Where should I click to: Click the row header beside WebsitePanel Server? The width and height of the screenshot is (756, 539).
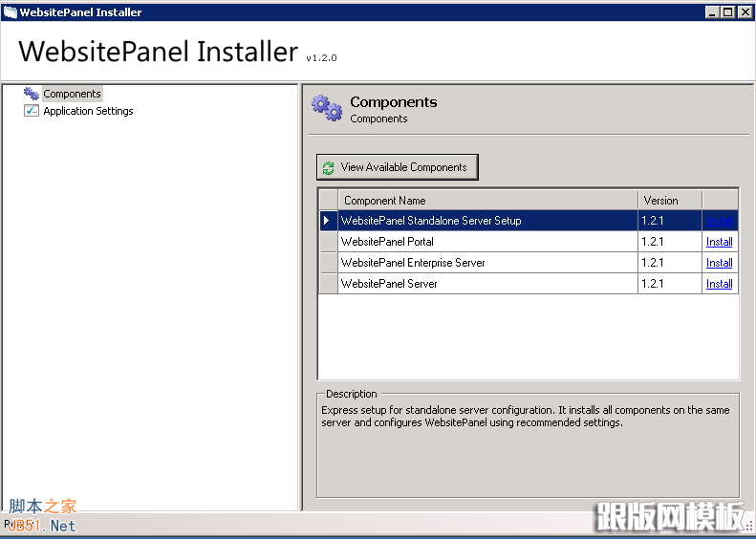(329, 284)
